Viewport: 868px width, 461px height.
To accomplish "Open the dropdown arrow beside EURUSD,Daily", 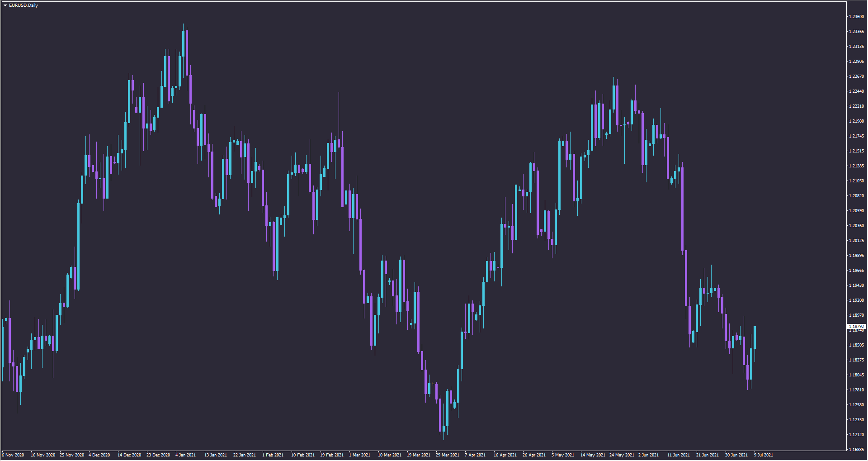I will pos(5,5).
